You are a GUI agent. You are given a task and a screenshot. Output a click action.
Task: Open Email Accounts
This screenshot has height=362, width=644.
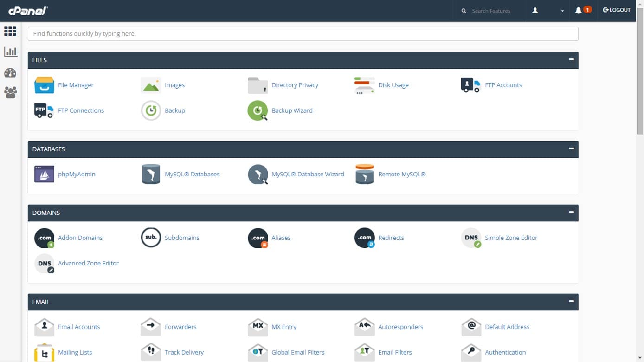pos(79,327)
